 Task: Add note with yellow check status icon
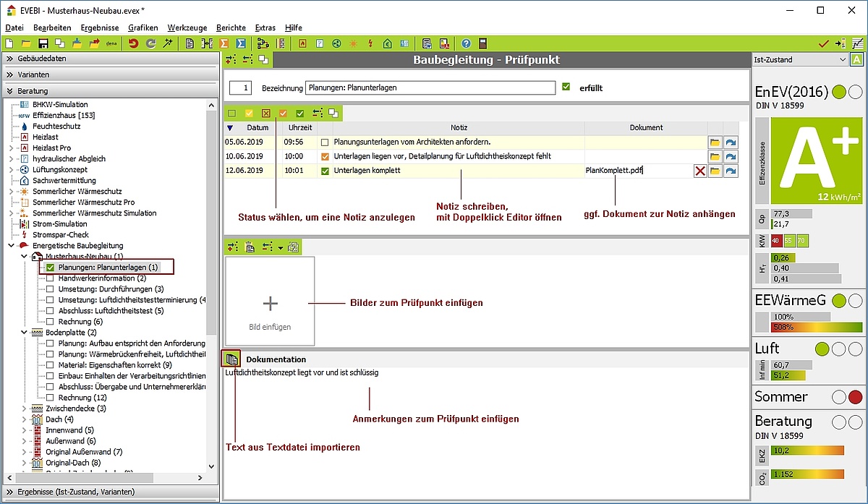click(249, 113)
